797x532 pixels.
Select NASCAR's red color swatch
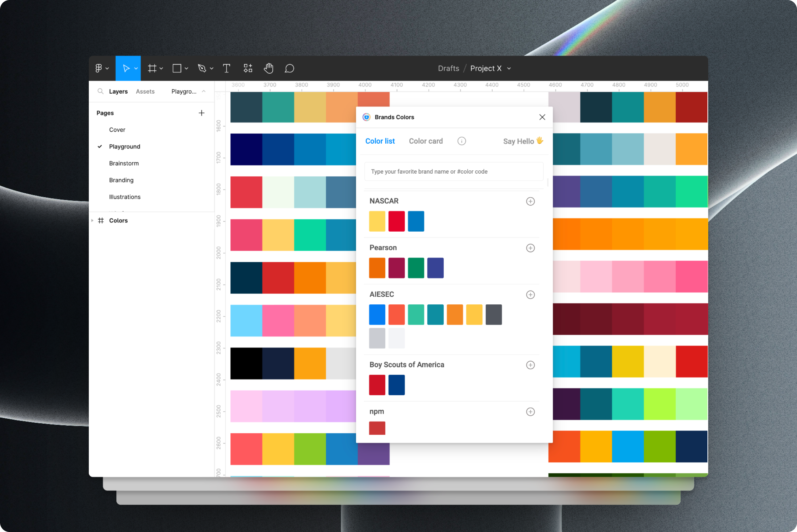pos(396,221)
